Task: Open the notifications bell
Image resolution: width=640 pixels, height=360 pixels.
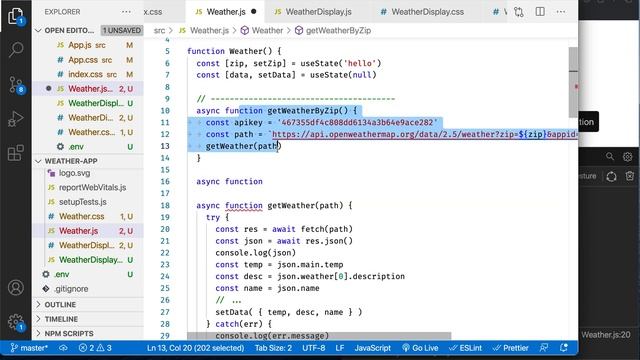Action: pyautogui.click(x=564, y=348)
